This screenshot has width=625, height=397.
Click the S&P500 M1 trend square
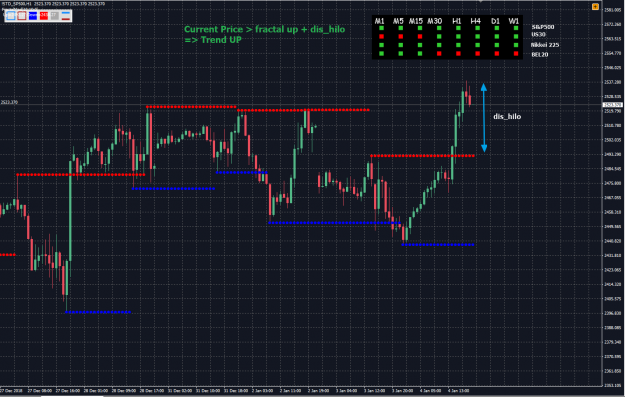(x=381, y=28)
